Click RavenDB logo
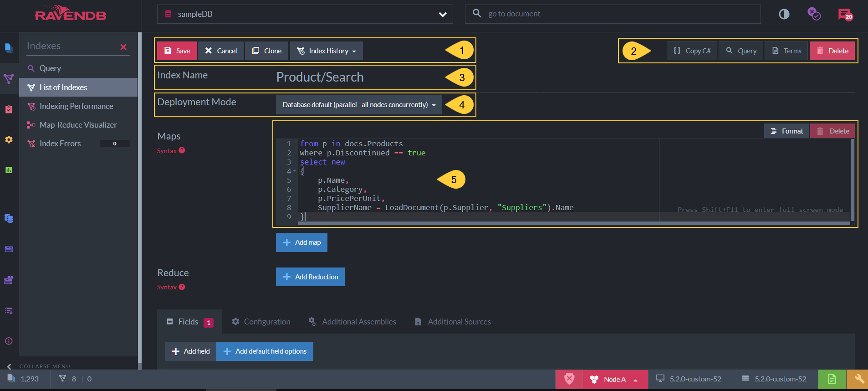This screenshot has width=868, height=391. click(x=71, y=14)
